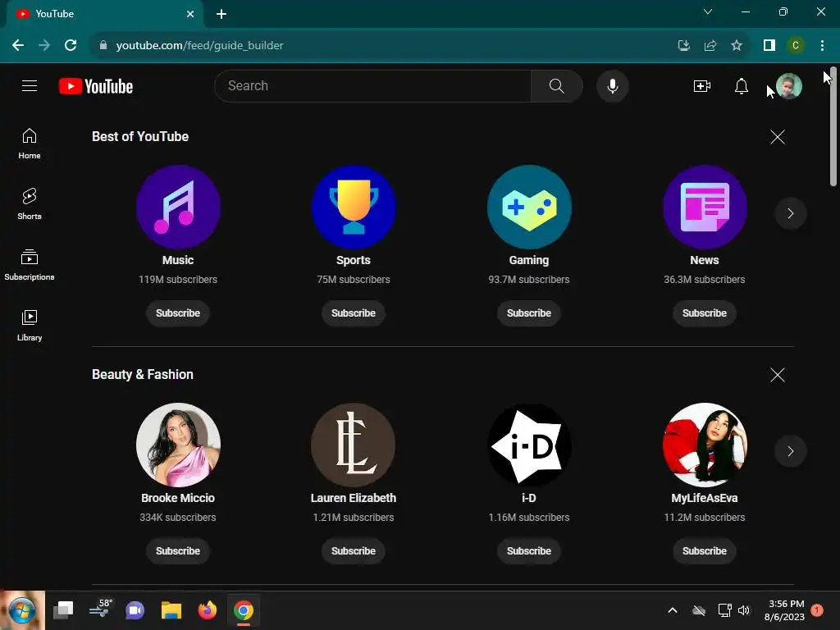Open Chrome profile C icon

click(x=796, y=46)
